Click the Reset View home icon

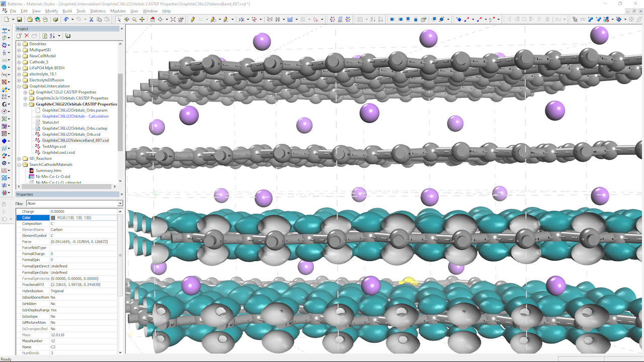152,20
